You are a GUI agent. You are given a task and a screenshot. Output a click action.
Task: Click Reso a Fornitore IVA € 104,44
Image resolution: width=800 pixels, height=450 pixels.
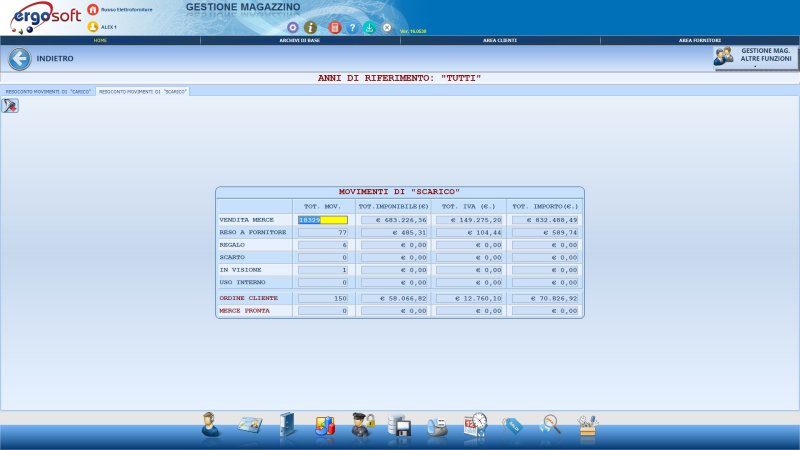469,233
